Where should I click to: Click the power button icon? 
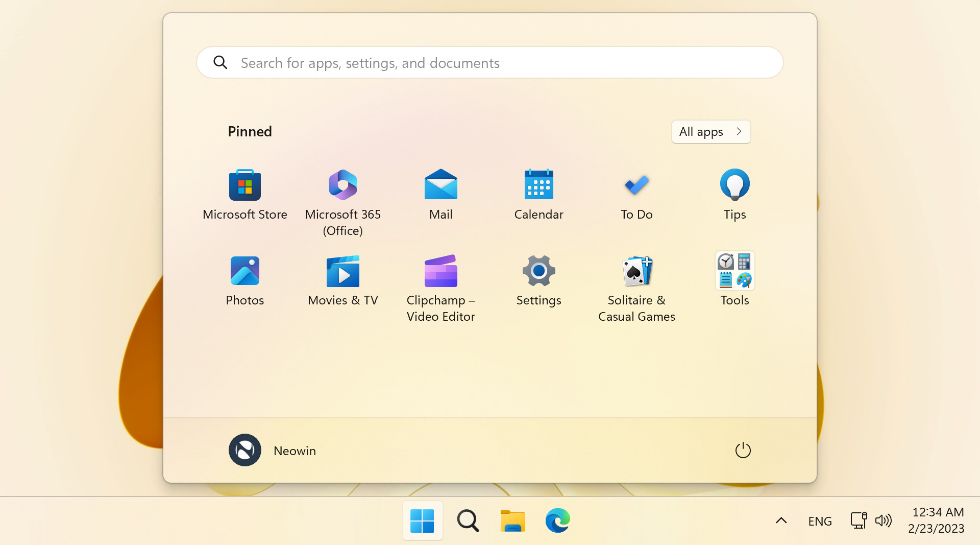[743, 451]
